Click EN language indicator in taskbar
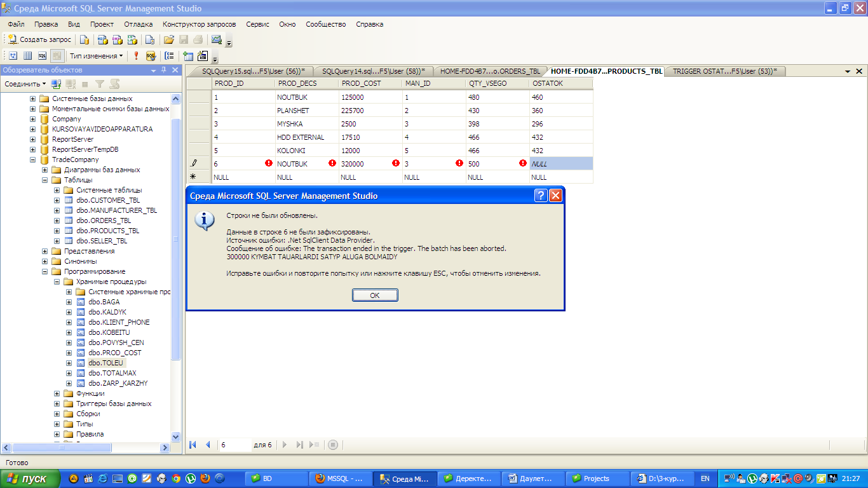The width and height of the screenshot is (868, 488). [705, 478]
